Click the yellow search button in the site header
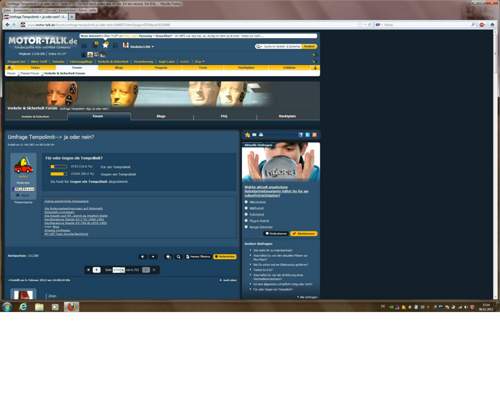 pyautogui.click(x=309, y=46)
